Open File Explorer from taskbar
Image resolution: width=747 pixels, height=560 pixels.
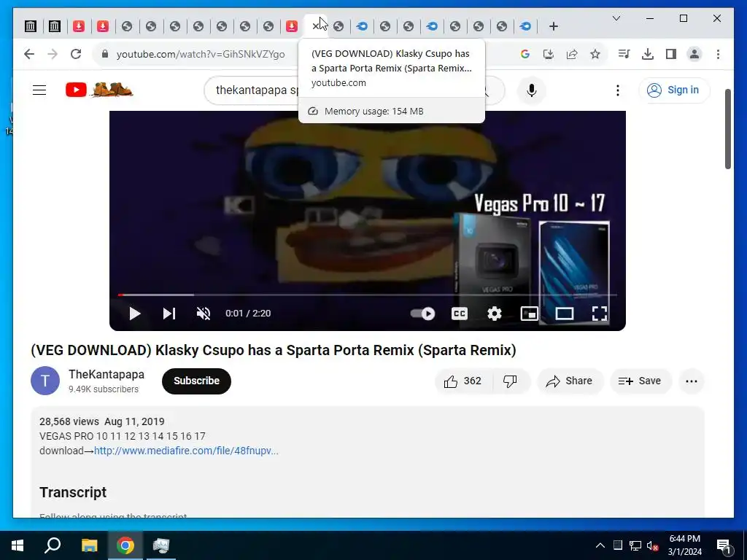click(89, 545)
